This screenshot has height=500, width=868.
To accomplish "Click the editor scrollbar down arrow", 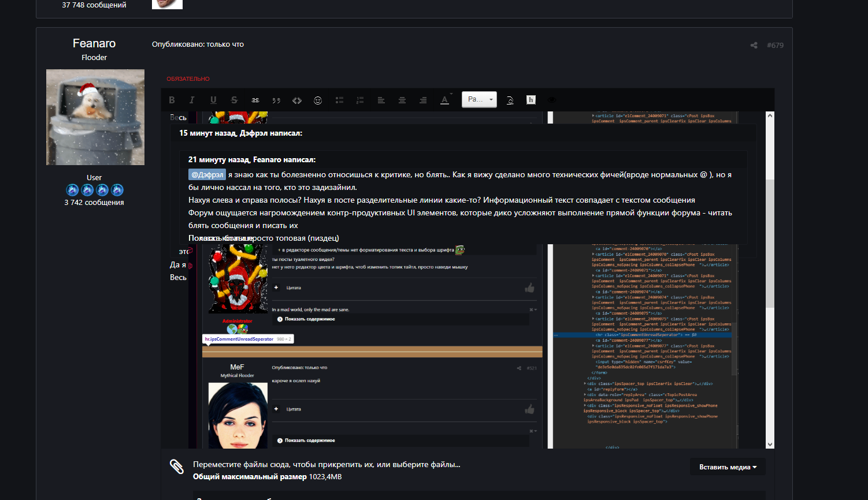I will [770, 444].
